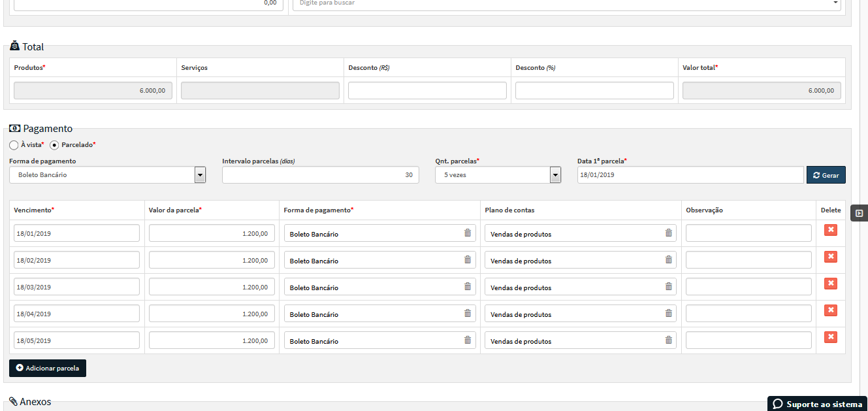Remove the 18/05/2019 installment with red X
The image size is (868, 411).
831,337
